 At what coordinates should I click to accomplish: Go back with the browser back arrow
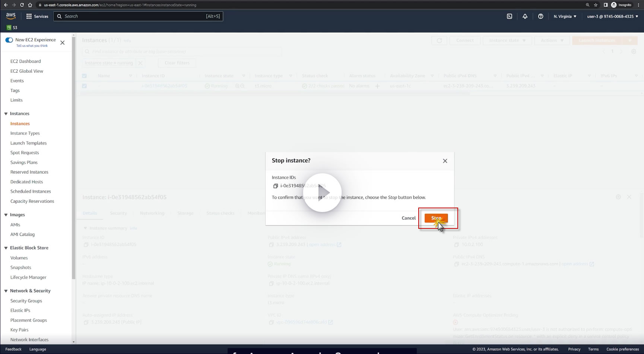click(6, 5)
